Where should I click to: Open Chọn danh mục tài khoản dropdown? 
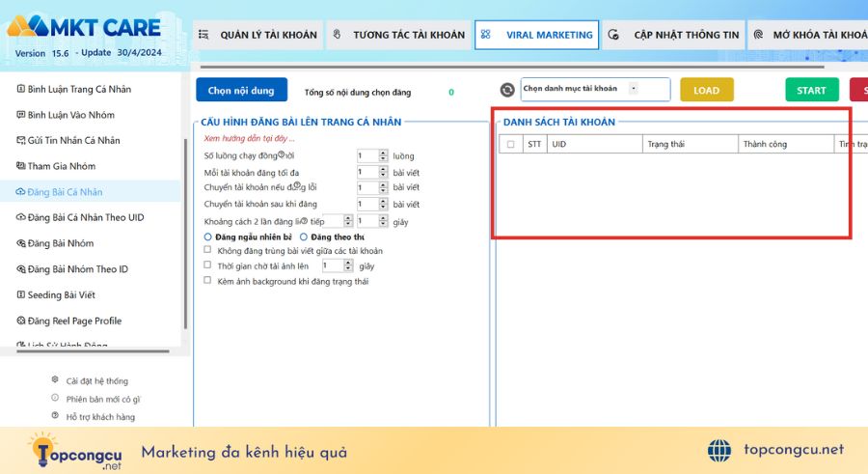(595, 89)
